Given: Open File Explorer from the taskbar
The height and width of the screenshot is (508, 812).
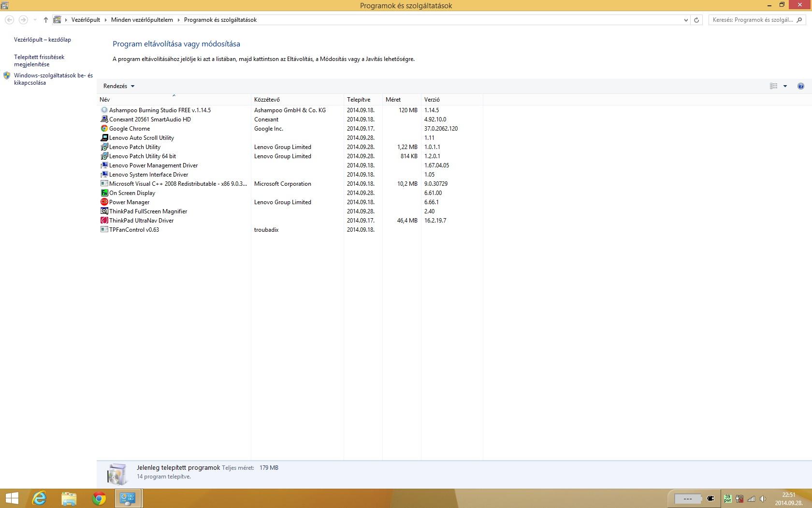Looking at the screenshot, I should (69, 498).
